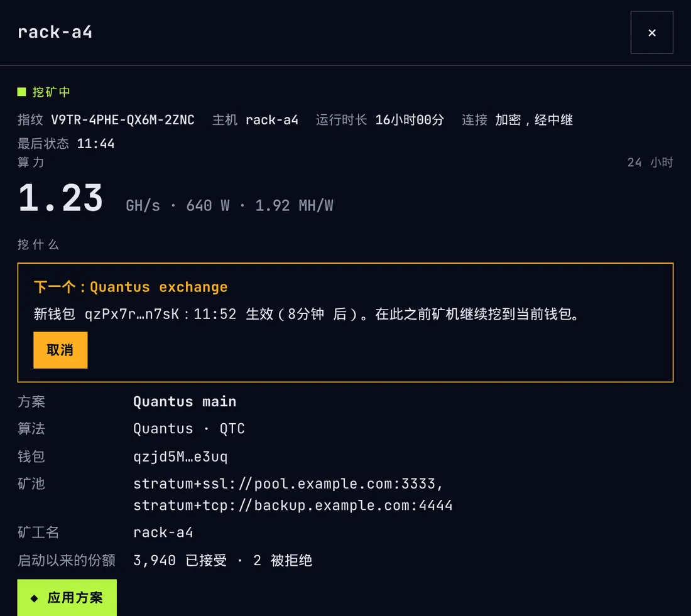
Task: Click the pool URL stratum+ssl://pool.example.com:3333
Action: tap(284, 484)
